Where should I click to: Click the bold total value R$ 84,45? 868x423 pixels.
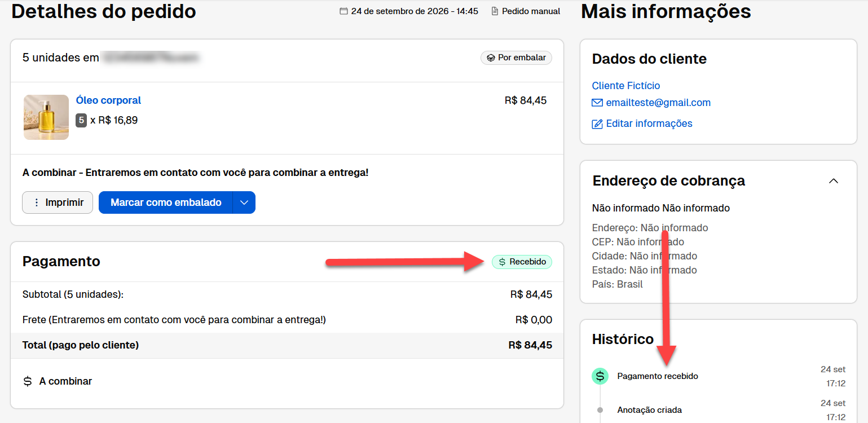click(x=530, y=345)
